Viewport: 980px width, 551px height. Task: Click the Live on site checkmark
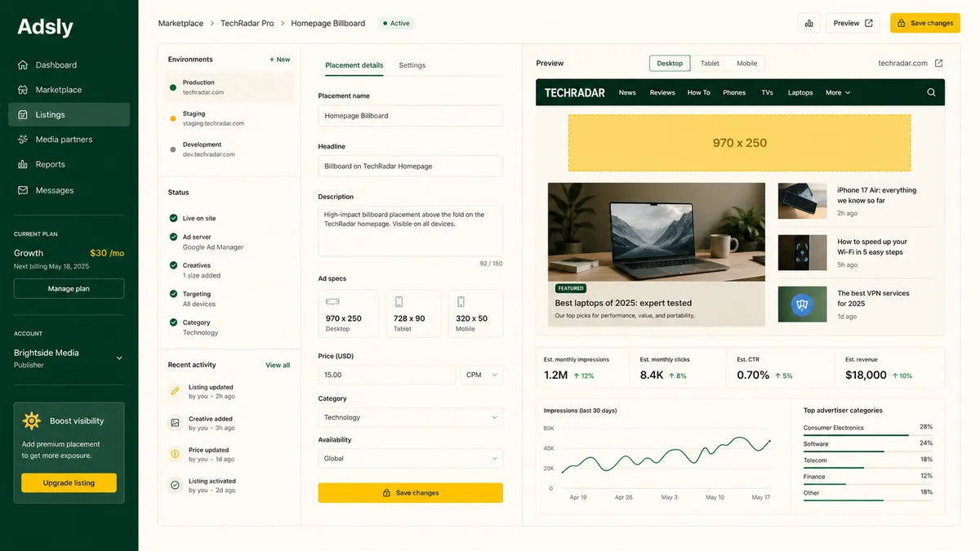[173, 218]
